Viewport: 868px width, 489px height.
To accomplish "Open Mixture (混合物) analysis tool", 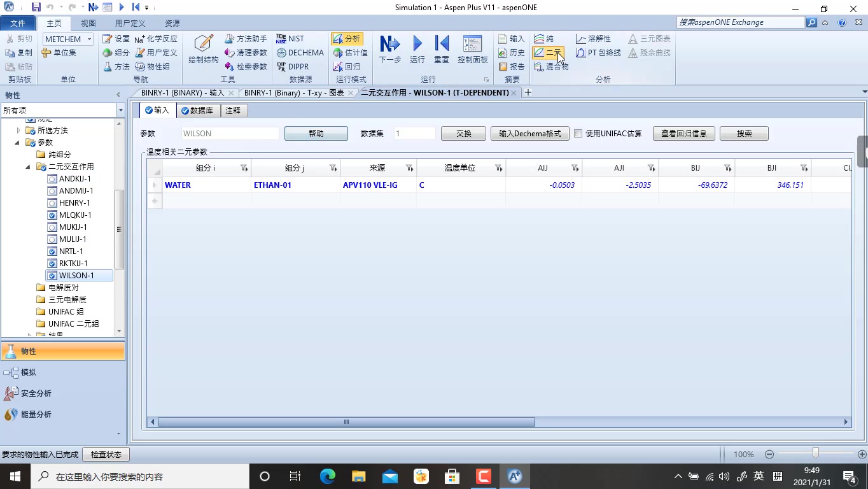I will (551, 67).
